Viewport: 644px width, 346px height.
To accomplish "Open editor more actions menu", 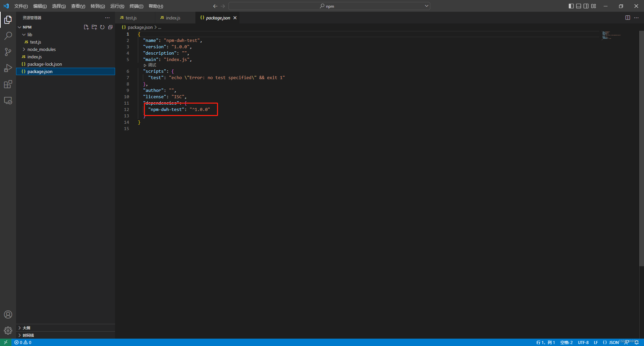I will pos(636,18).
